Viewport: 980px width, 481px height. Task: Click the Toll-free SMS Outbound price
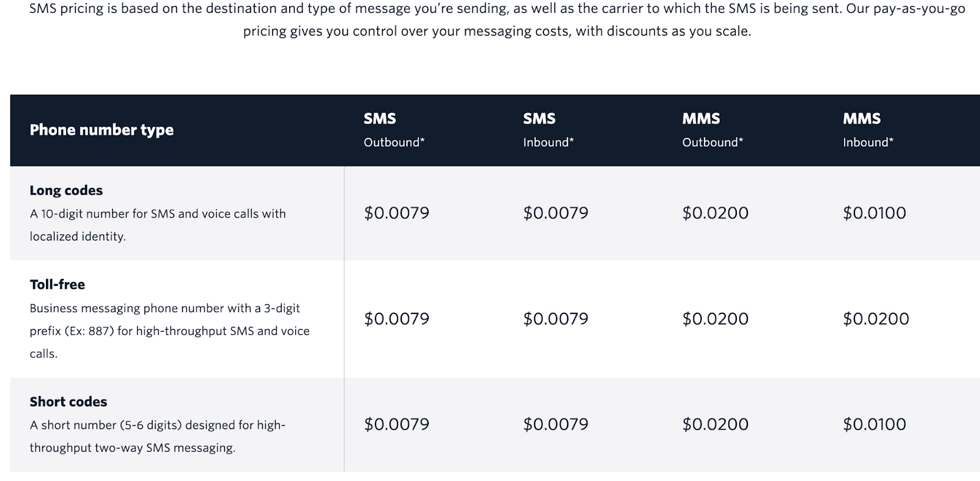[x=396, y=319]
